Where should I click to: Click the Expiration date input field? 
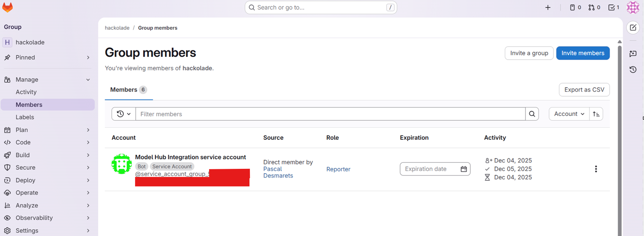click(435, 169)
